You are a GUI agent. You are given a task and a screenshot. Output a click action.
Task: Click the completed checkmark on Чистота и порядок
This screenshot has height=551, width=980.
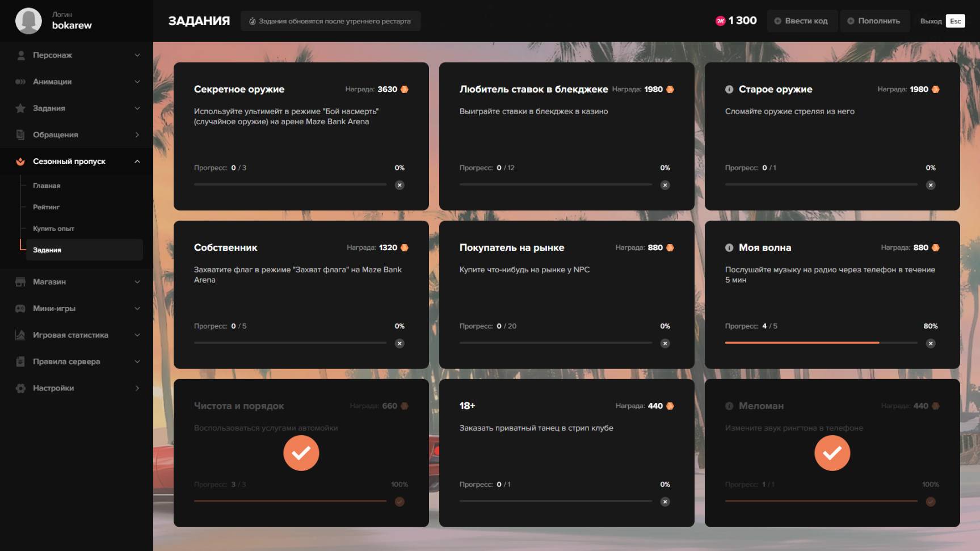pyautogui.click(x=301, y=453)
